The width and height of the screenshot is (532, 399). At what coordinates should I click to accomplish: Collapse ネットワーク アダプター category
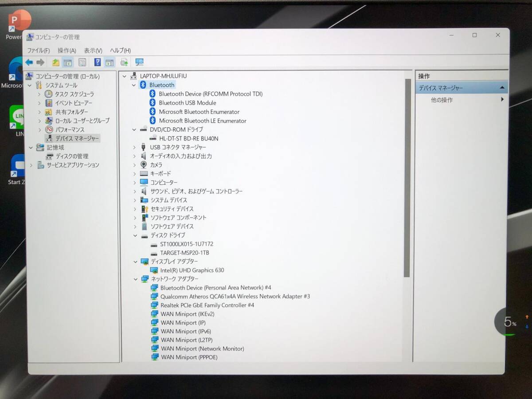(x=136, y=279)
